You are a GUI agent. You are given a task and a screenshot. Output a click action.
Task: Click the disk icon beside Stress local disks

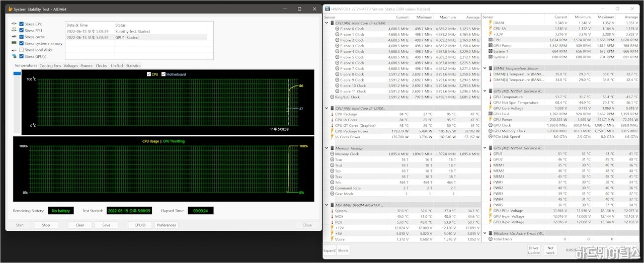(x=14, y=50)
